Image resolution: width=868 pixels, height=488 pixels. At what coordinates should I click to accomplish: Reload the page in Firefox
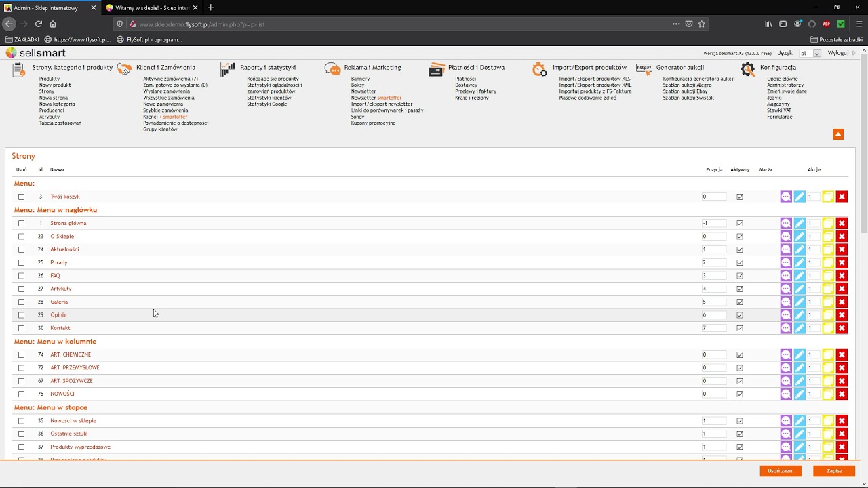pyautogui.click(x=38, y=24)
